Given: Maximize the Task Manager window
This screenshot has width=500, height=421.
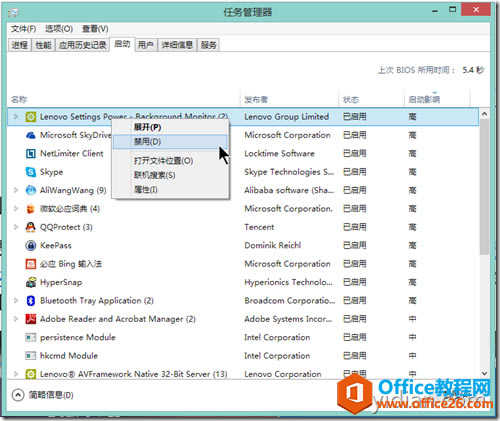Looking at the screenshot, I should click(453, 10).
